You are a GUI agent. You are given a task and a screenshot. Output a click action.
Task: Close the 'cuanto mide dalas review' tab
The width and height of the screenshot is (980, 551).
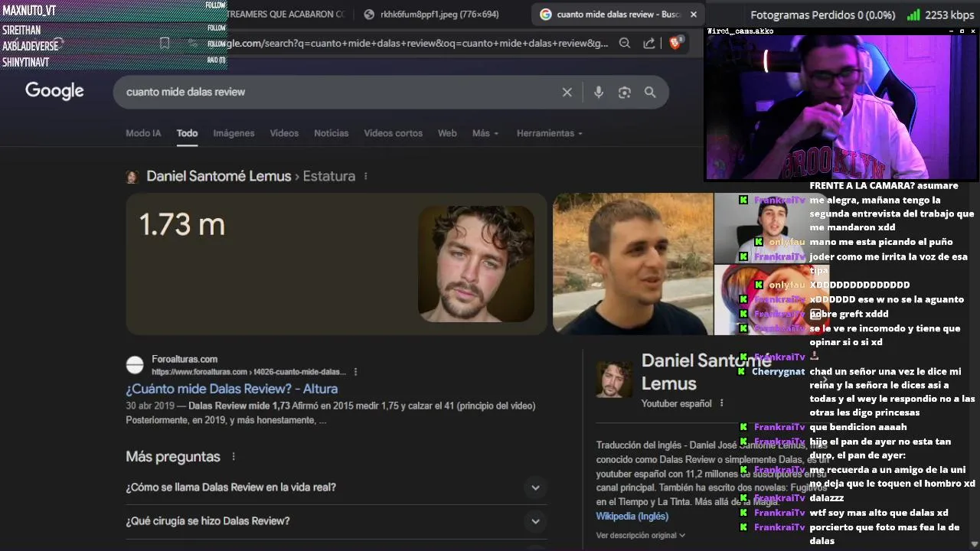694,15
